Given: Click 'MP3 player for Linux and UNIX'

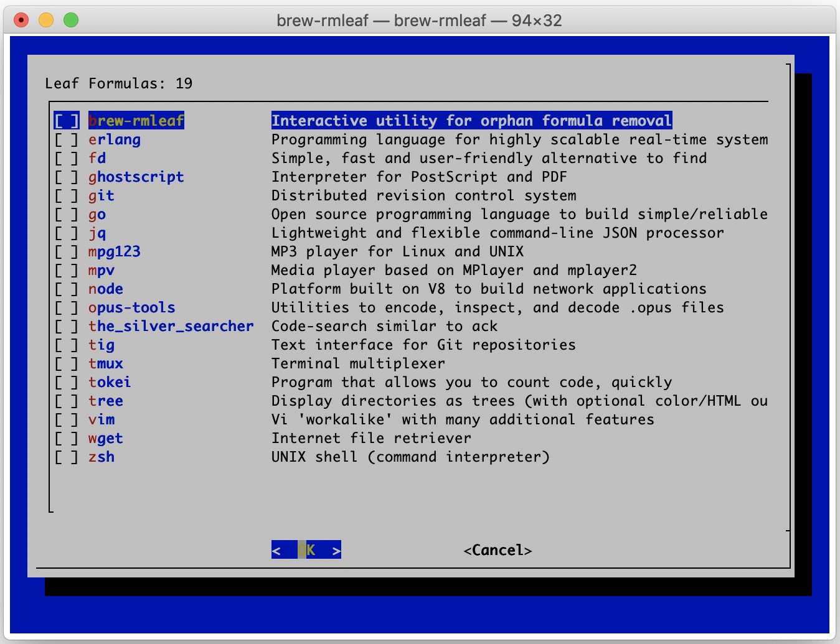Looking at the screenshot, I should click(x=398, y=251).
